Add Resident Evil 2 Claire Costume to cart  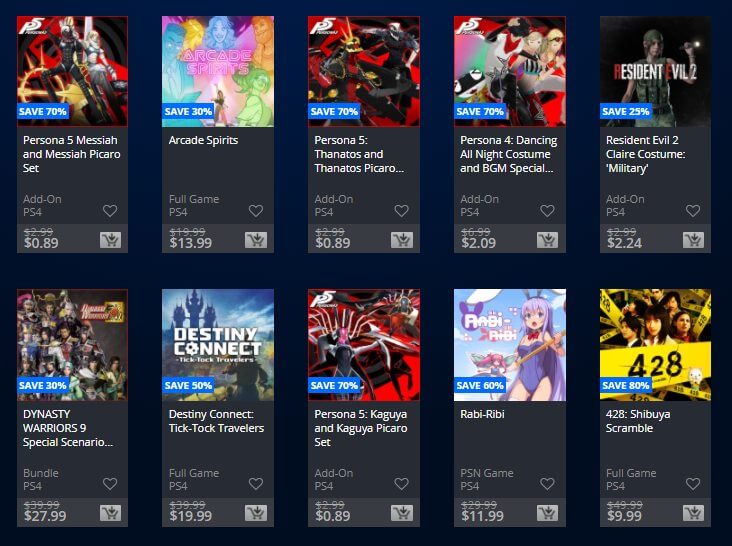point(693,240)
